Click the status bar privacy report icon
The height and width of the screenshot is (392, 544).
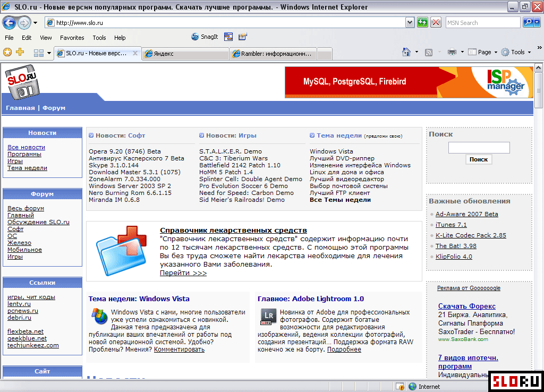pyautogui.click(x=400, y=387)
